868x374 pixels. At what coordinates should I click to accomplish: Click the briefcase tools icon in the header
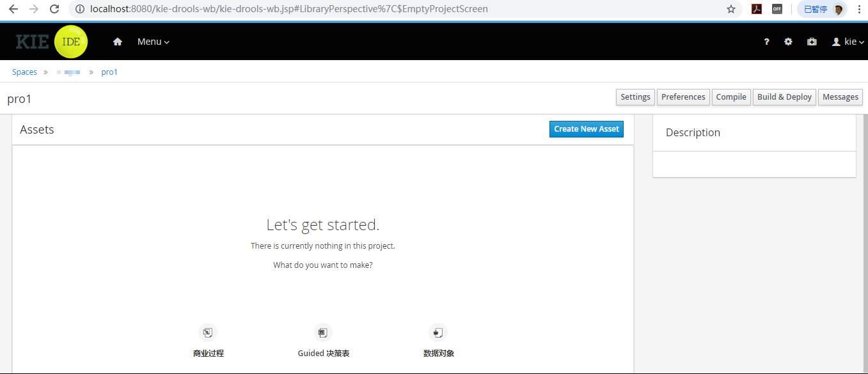click(812, 42)
